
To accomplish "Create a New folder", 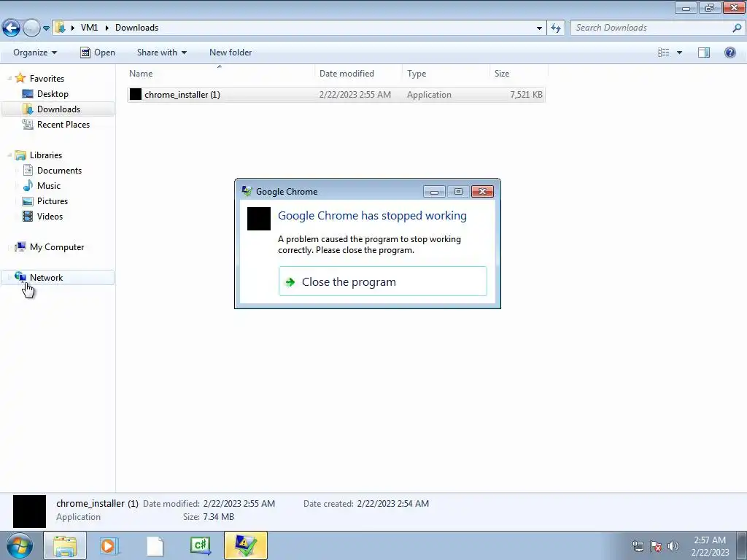I will [x=231, y=52].
